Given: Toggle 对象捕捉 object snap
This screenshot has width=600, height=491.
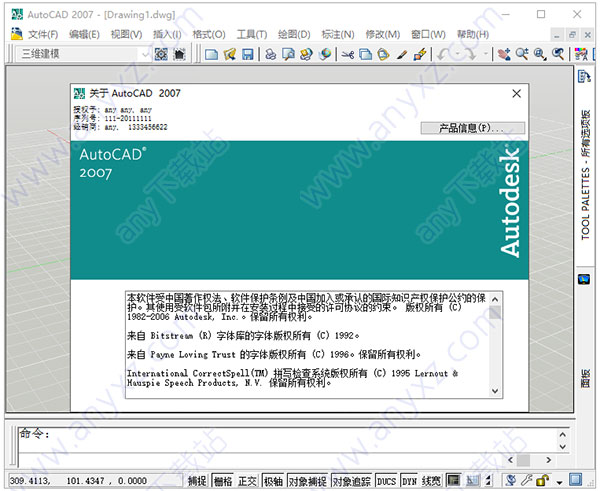Looking at the screenshot, I should [308, 481].
